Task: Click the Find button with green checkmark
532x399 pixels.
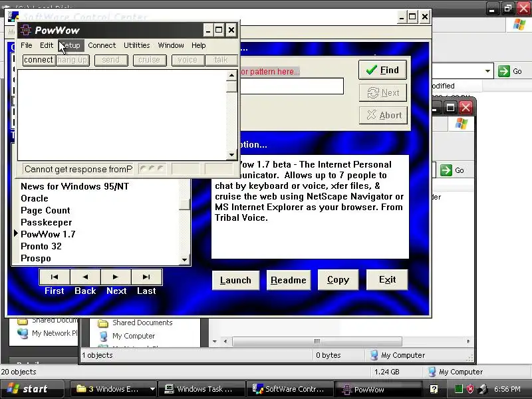Action: click(383, 70)
